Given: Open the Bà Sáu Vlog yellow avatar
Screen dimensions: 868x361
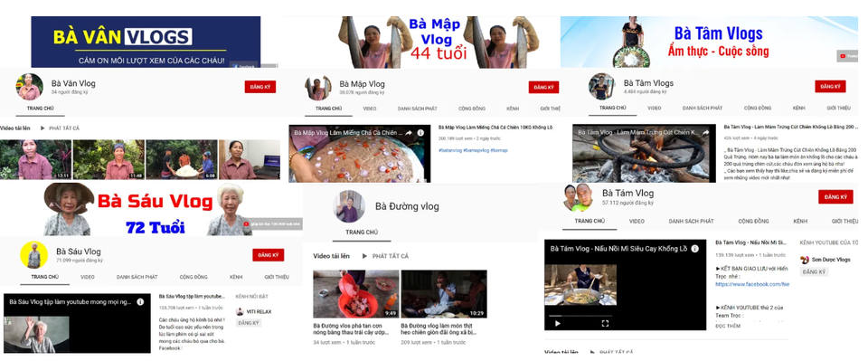Looking at the screenshot, I should (x=33, y=255).
